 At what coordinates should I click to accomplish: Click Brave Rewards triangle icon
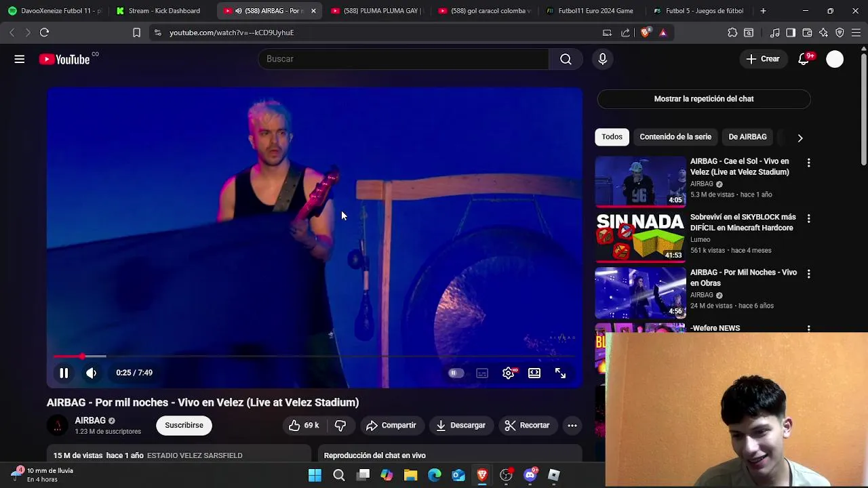pos(663,33)
